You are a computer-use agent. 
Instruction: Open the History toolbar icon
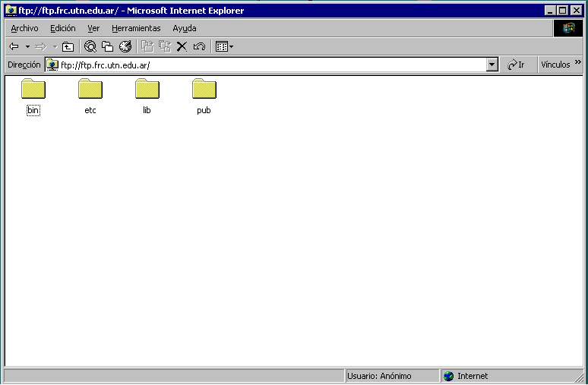[125, 46]
